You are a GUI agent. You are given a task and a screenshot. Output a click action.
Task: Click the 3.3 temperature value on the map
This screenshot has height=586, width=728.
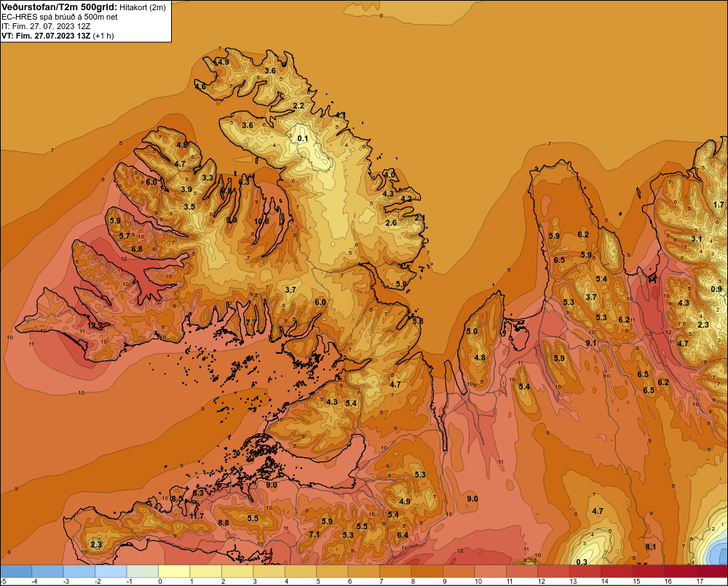[207, 178]
